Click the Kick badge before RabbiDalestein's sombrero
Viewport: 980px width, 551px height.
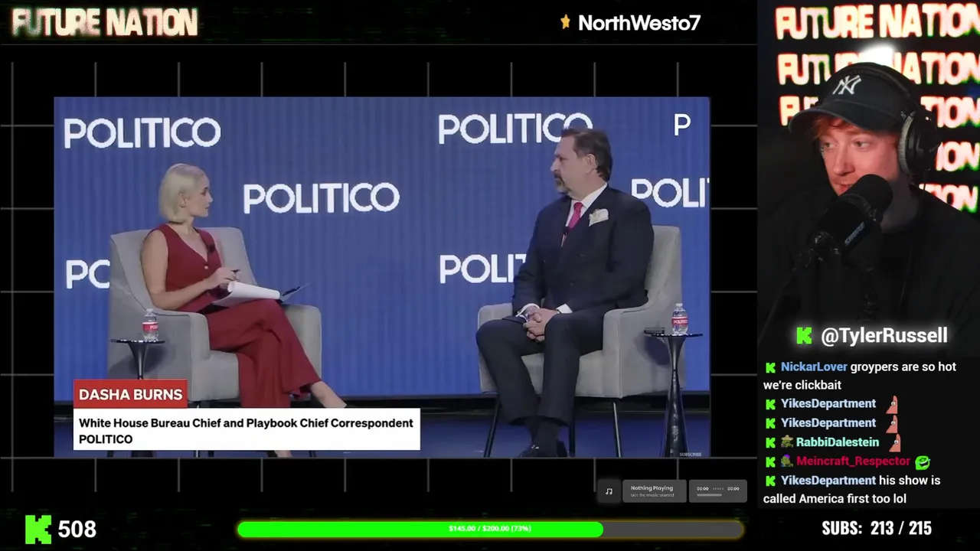tap(771, 442)
